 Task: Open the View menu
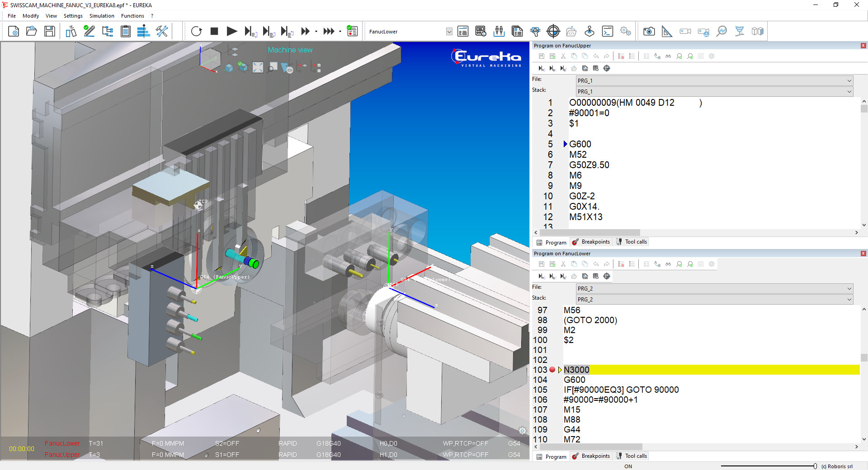tap(51, 16)
